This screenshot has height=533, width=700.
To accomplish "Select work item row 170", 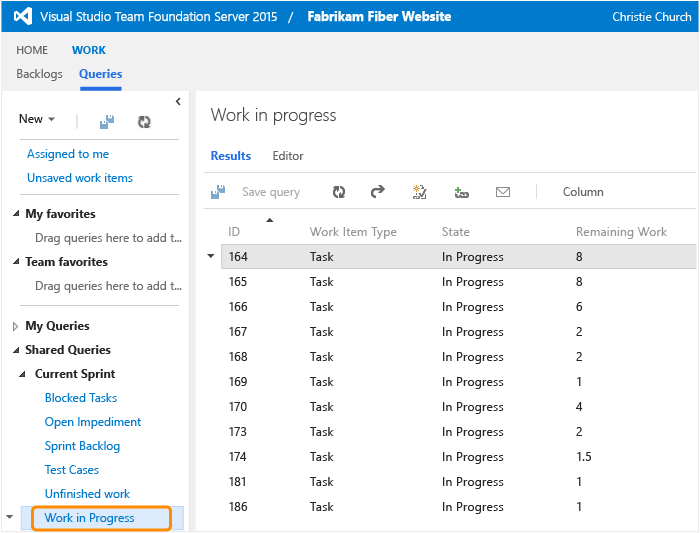I will tap(458, 407).
